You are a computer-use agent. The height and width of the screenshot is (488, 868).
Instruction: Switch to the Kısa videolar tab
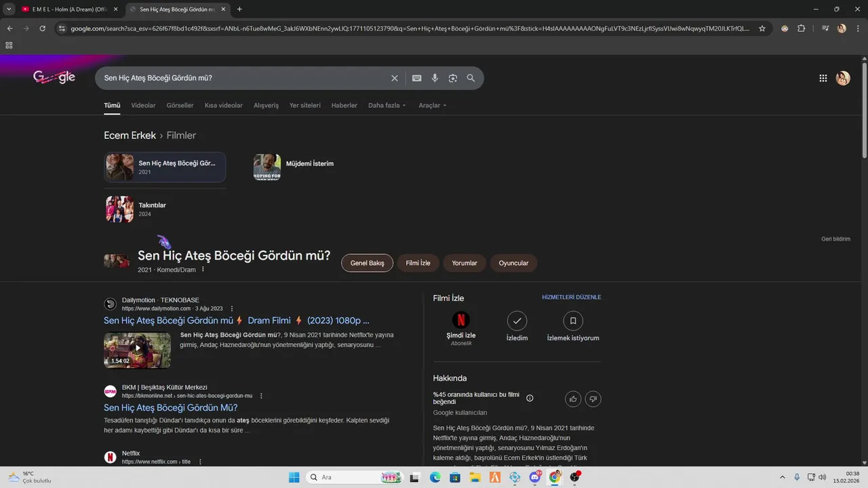(224, 105)
